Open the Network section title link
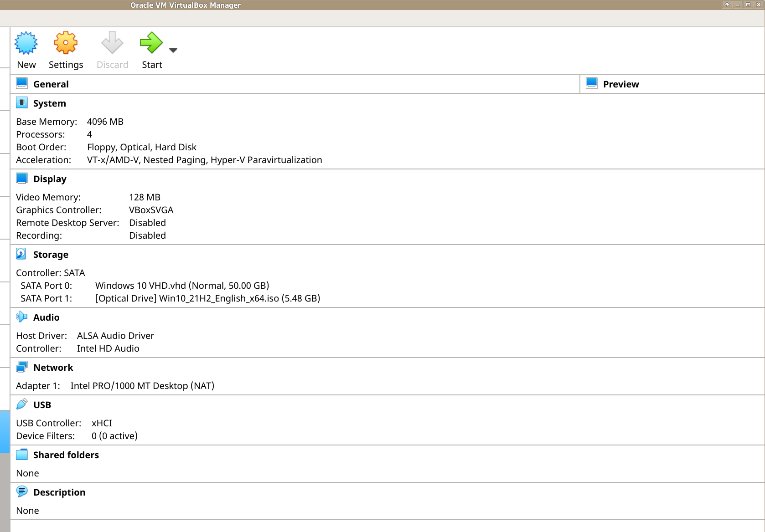 coord(53,368)
